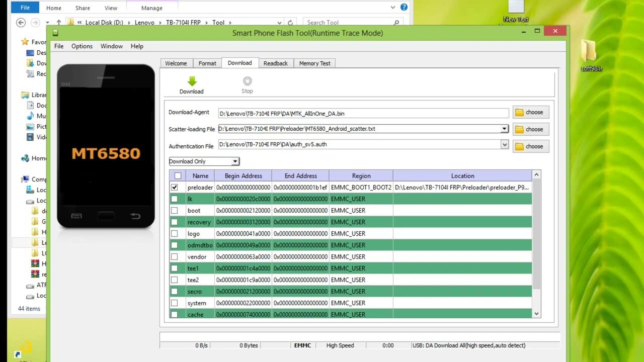This screenshot has width=644, height=362.
Task: Click the Favorites star in Explorer sidebar
Action: point(25,42)
